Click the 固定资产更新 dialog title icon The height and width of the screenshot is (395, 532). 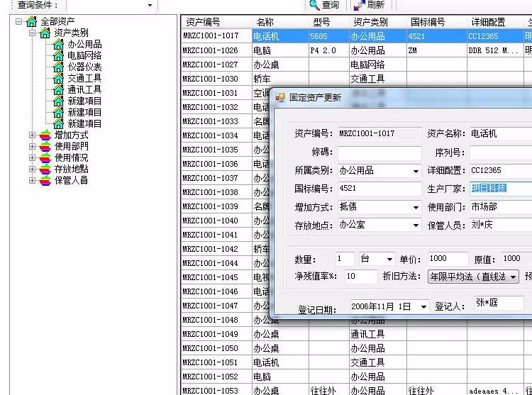pyautogui.click(x=280, y=98)
